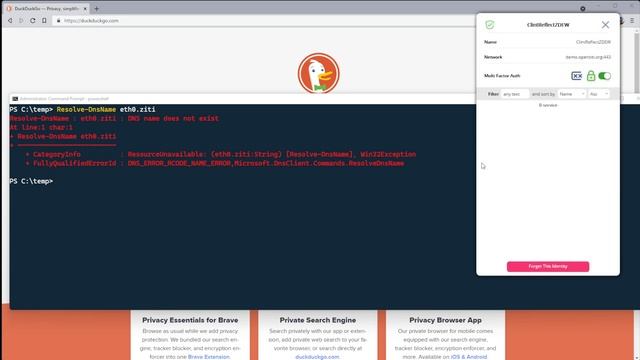
Task: Click the browser forward arrow icon
Action: 21,20
